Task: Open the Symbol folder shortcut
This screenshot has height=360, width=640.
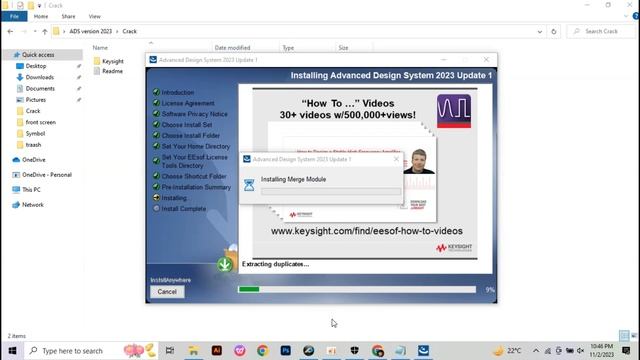Action: pos(35,133)
